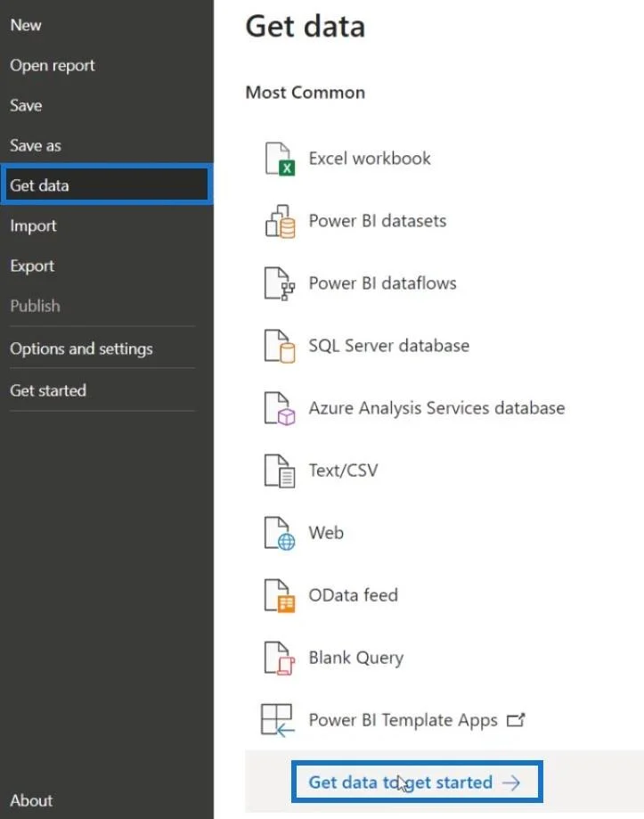Open the Import menu entry
Screen dimensions: 644x819
click(33, 225)
